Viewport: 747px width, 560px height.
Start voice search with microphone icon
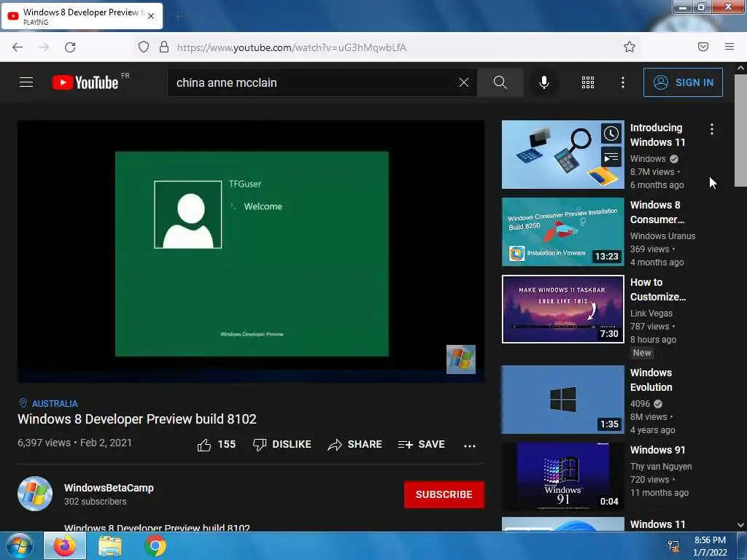tap(544, 82)
